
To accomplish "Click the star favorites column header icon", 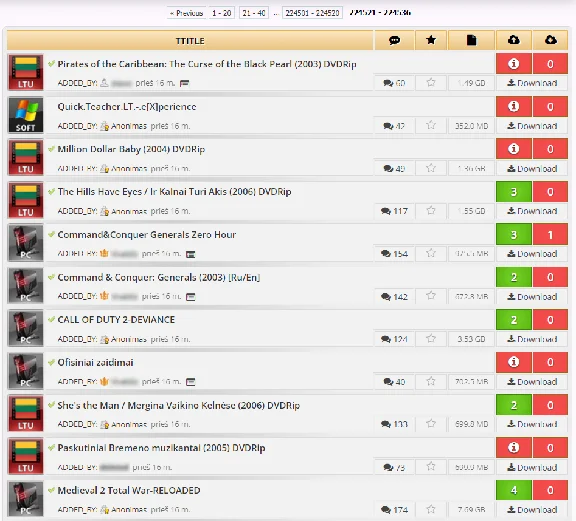I will tap(431, 40).
